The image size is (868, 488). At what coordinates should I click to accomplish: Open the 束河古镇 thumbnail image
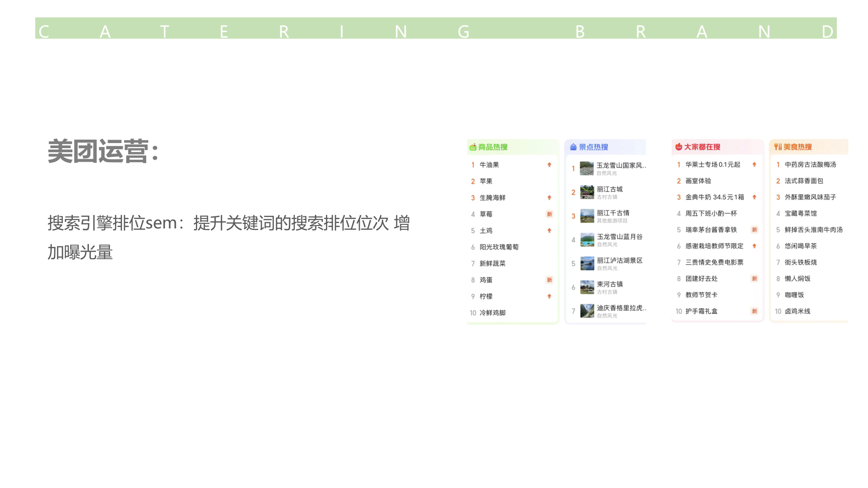pyautogui.click(x=587, y=287)
